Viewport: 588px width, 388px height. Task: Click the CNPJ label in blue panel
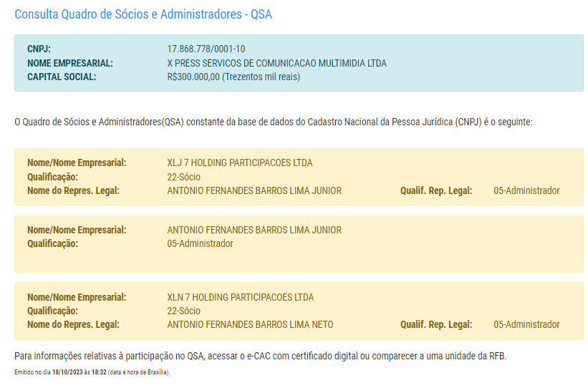click(39, 49)
